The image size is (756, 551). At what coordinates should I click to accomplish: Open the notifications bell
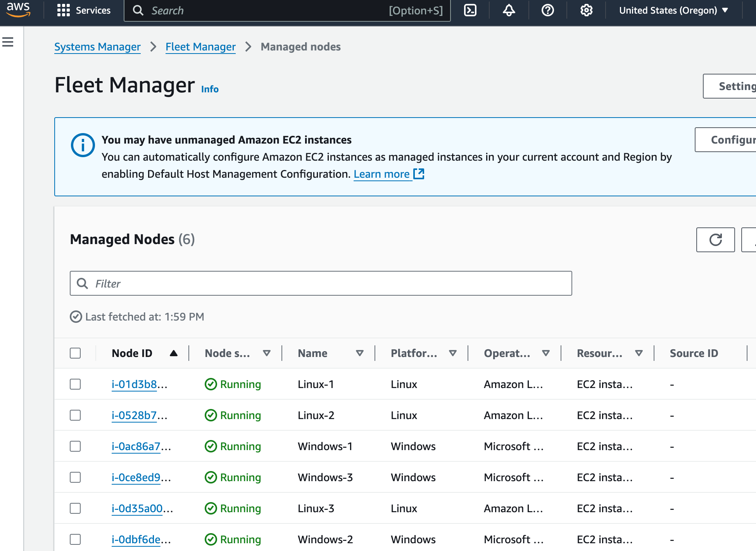[x=509, y=10]
